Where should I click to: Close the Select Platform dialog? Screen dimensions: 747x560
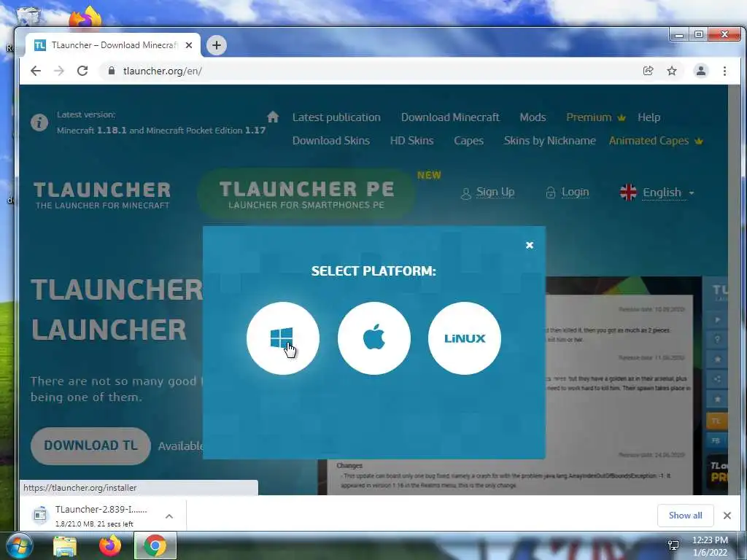530,245
